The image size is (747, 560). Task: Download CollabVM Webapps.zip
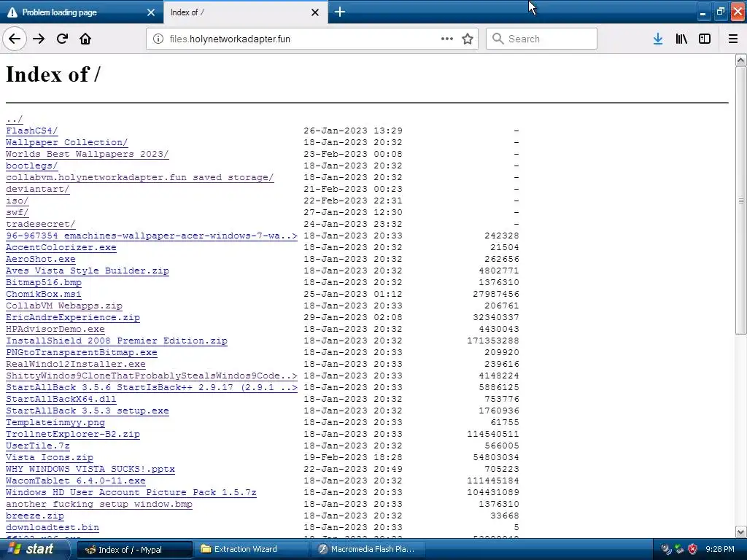(x=64, y=306)
